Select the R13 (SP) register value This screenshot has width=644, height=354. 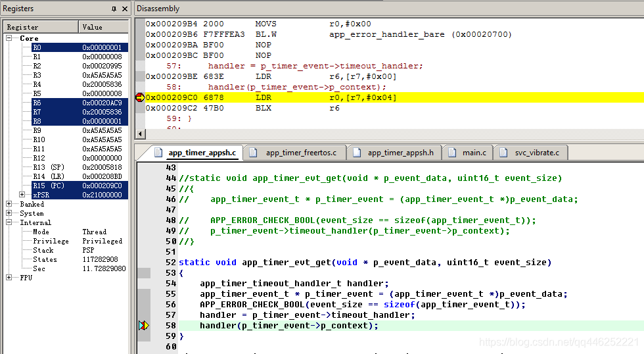[x=101, y=167]
